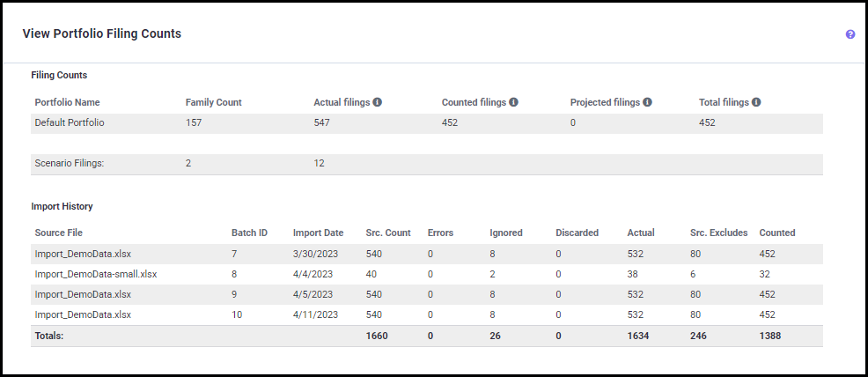Click Import_DemoData.xlsx in batch 10 row
Viewport: 868px width, 377px height.
83,314
